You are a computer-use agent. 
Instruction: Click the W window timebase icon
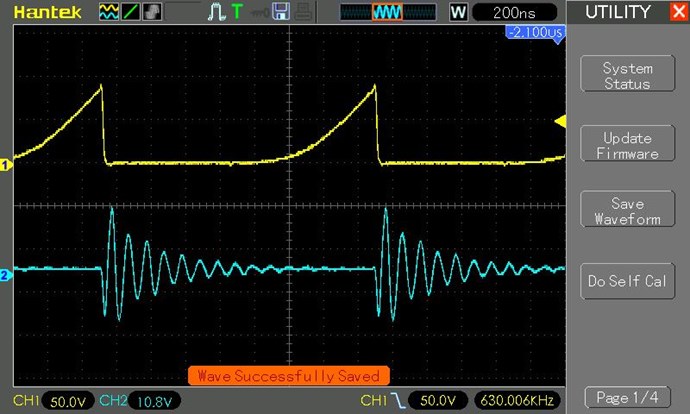(x=458, y=12)
